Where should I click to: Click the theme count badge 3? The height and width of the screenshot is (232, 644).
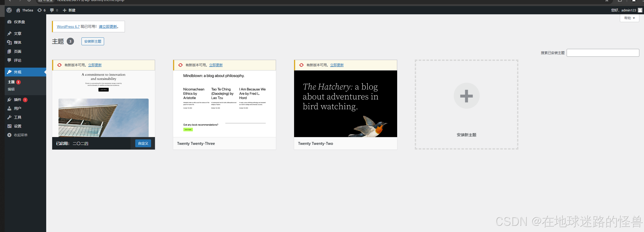coord(70,41)
